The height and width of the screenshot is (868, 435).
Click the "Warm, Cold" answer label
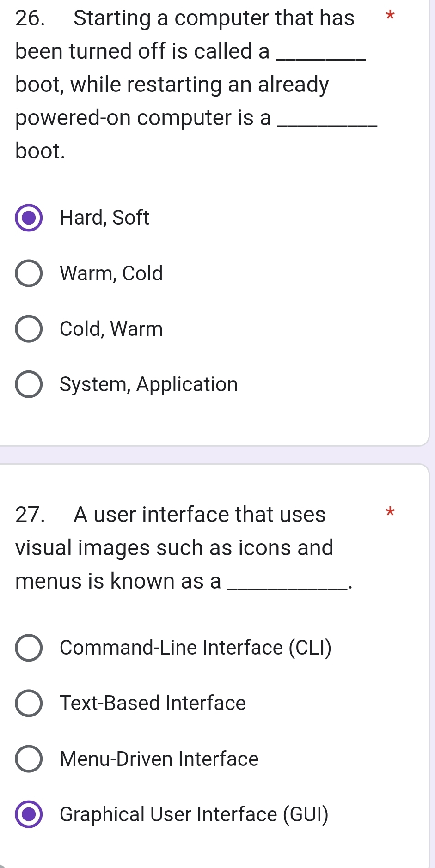click(x=110, y=273)
